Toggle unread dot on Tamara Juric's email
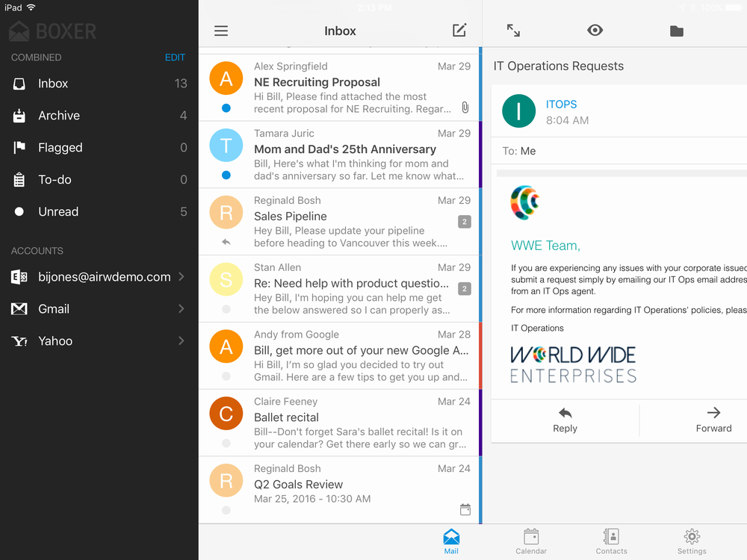Screen dimensions: 747x560 tap(226, 175)
